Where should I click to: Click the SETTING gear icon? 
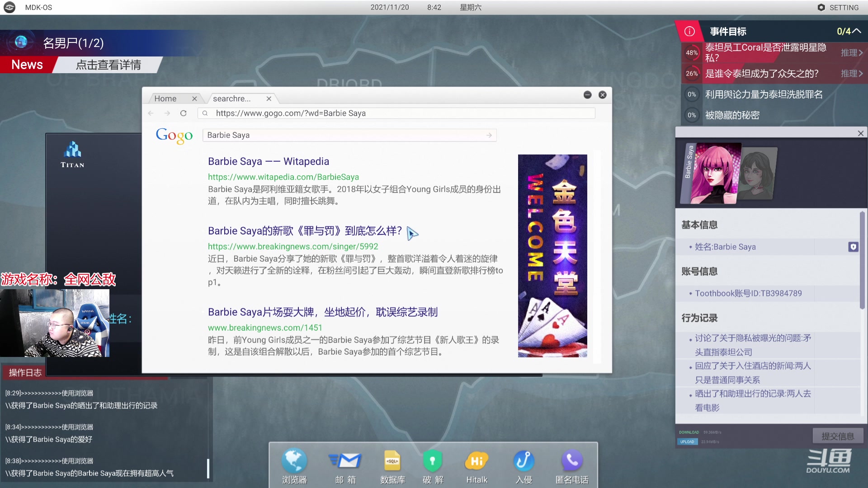click(821, 7)
